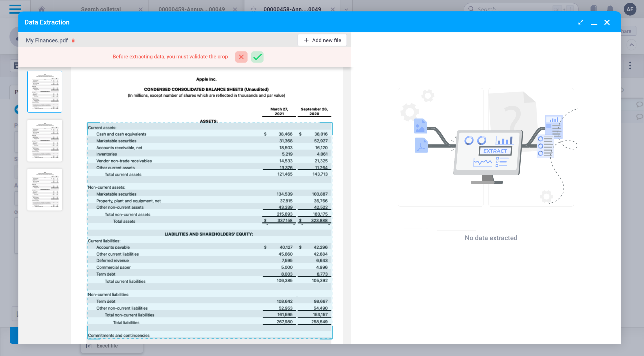Open the AF user avatar menu
Viewport: 644px width, 356px height.
pyautogui.click(x=630, y=9)
